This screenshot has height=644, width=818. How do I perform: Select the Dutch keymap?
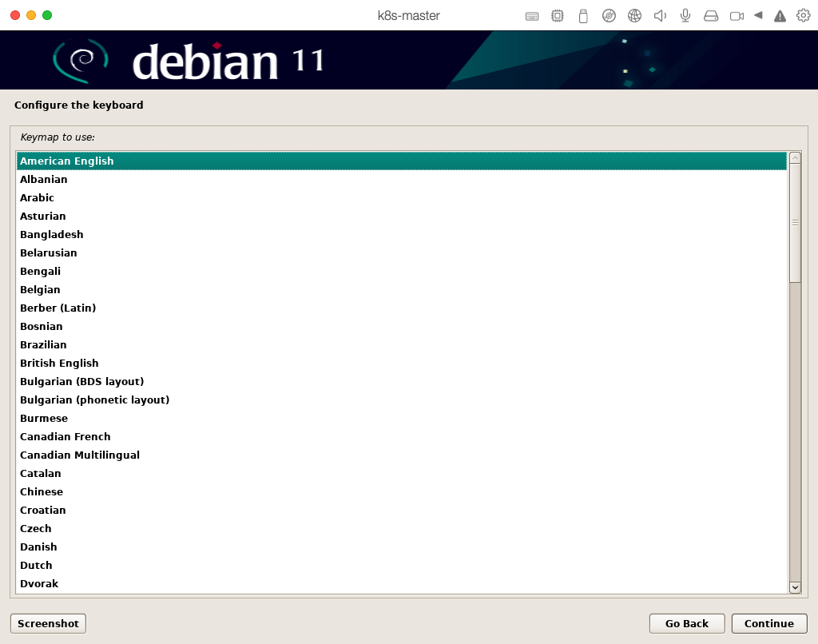pos(401,565)
